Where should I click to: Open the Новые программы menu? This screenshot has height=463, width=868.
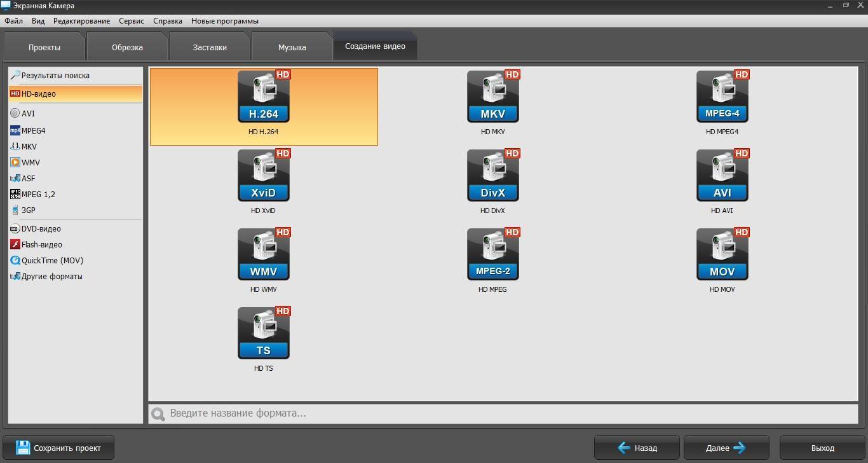(225, 21)
